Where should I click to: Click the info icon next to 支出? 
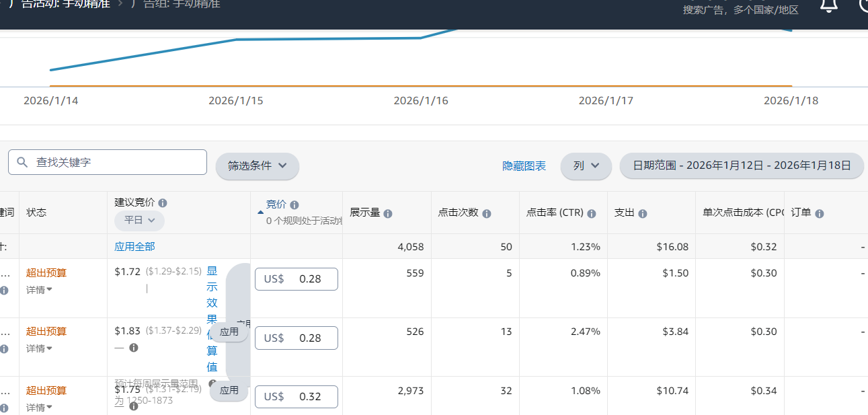[x=643, y=214]
